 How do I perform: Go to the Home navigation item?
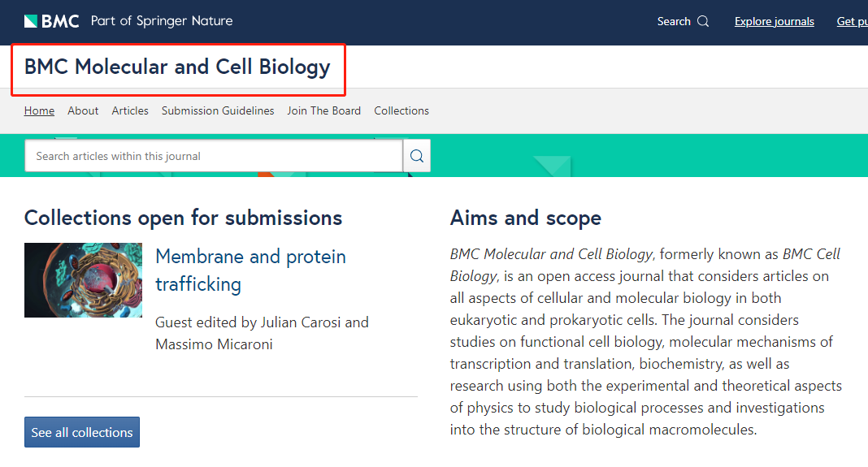pos(39,110)
